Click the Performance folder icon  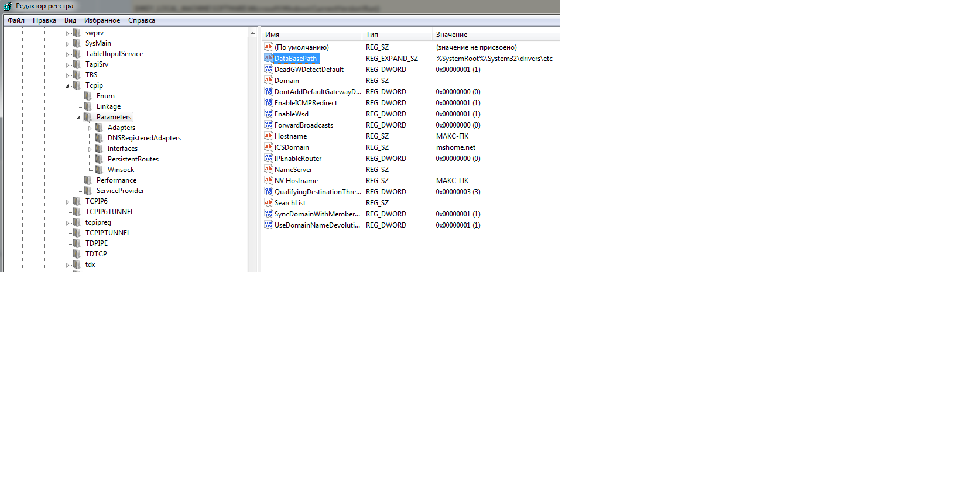click(88, 180)
